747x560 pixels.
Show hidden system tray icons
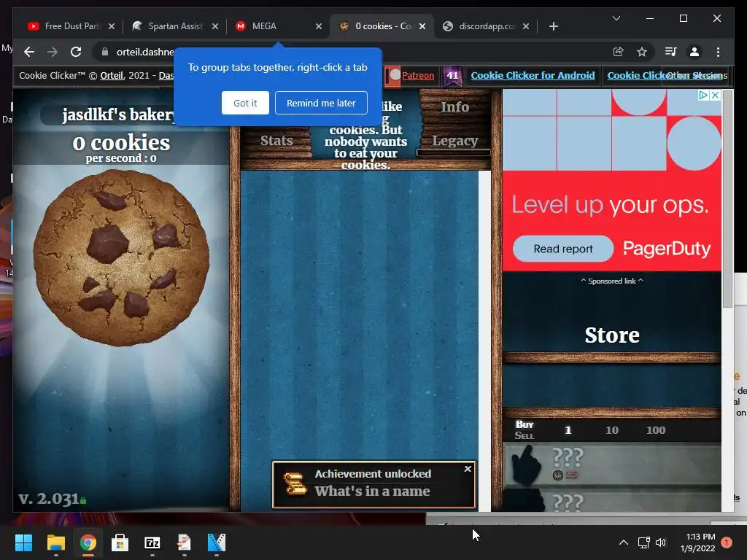click(623, 542)
